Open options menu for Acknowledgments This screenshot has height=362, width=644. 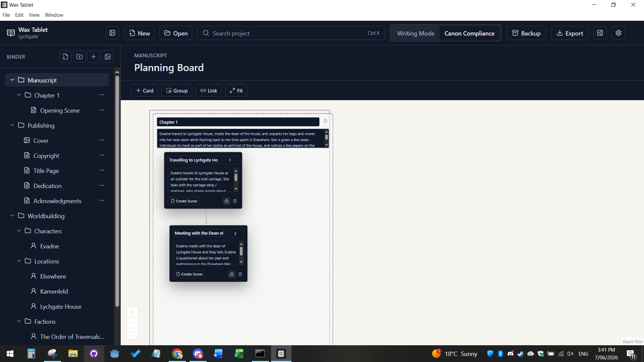click(102, 201)
